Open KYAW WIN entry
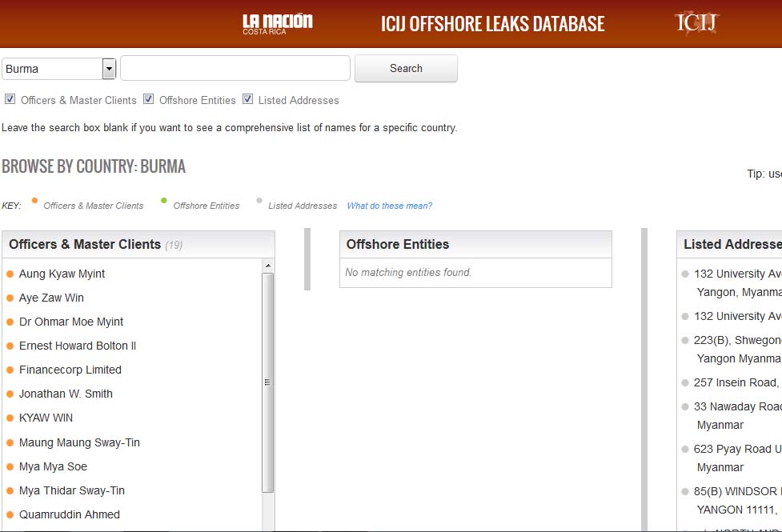Image resolution: width=782 pixels, height=532 pixels. 46,418
